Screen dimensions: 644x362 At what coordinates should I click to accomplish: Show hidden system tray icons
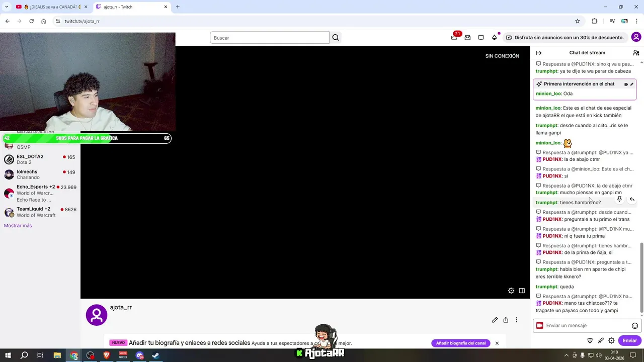click(x=567, y=355)
